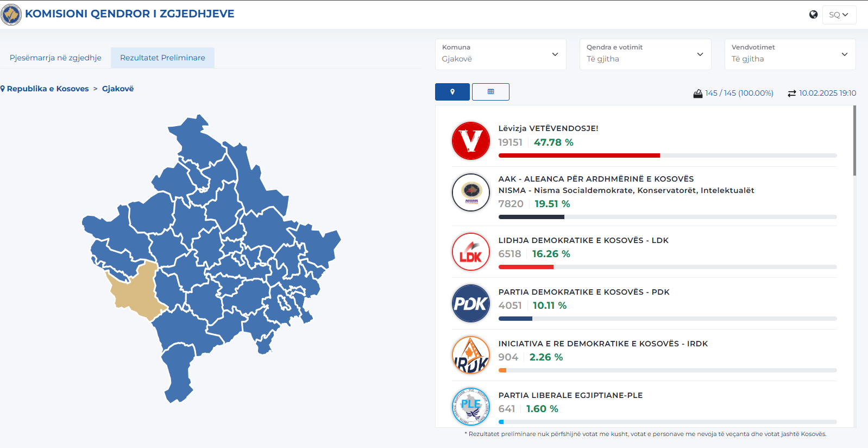This screenshot has height=448, width=868.
Task: Click the ballot box counted stations icon
Action: (x=698, y=94)
